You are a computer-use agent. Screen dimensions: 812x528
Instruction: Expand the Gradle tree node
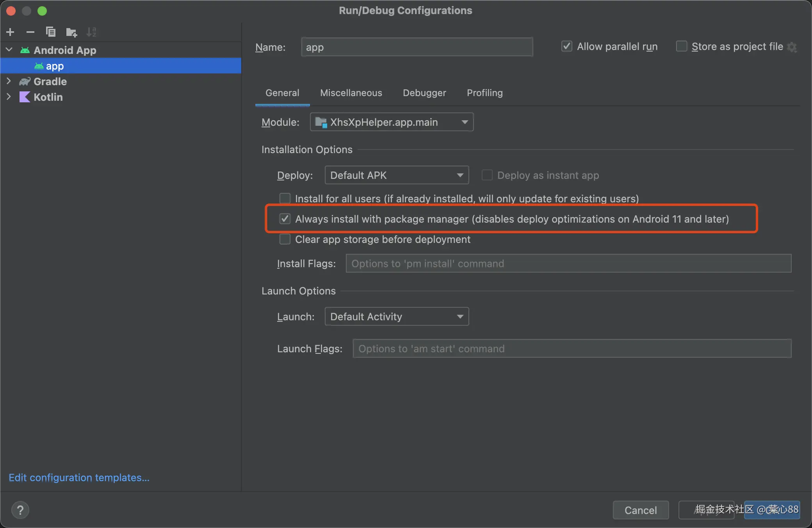tap(9, 81)
